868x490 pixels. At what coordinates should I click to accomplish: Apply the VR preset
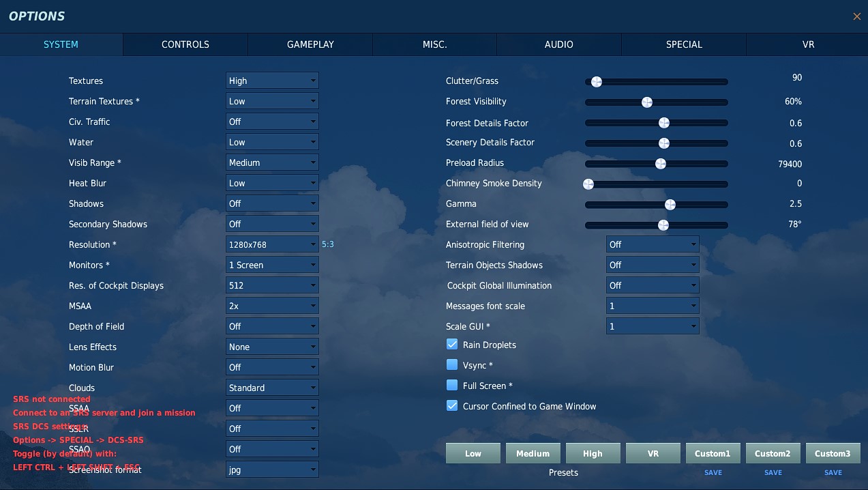(653, 453)
